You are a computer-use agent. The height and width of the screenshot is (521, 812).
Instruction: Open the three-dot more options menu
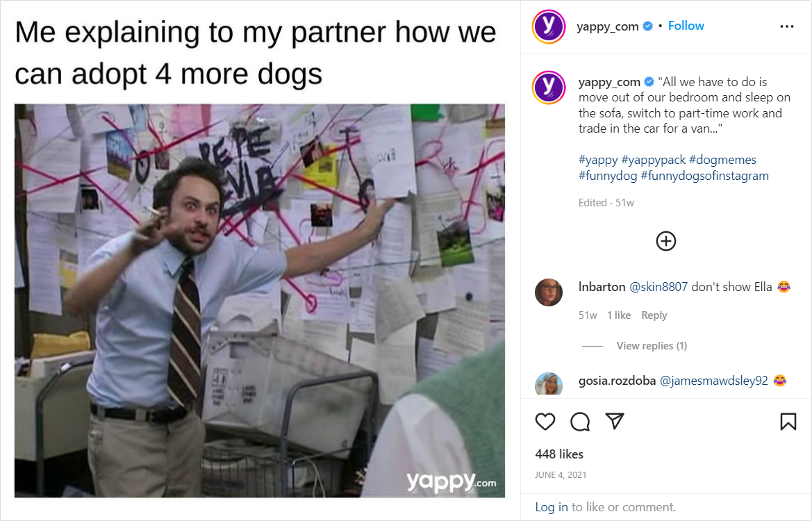[786, 26]
